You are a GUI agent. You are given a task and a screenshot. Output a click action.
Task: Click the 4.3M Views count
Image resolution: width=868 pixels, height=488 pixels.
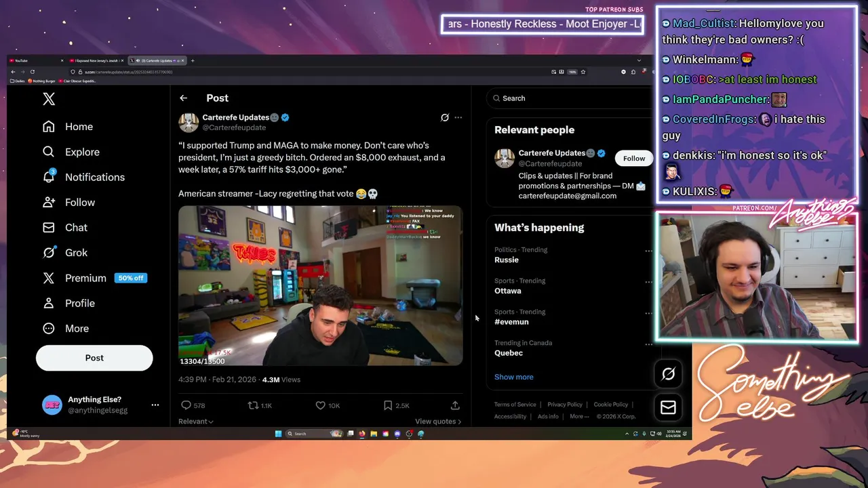tap(281, 380)
